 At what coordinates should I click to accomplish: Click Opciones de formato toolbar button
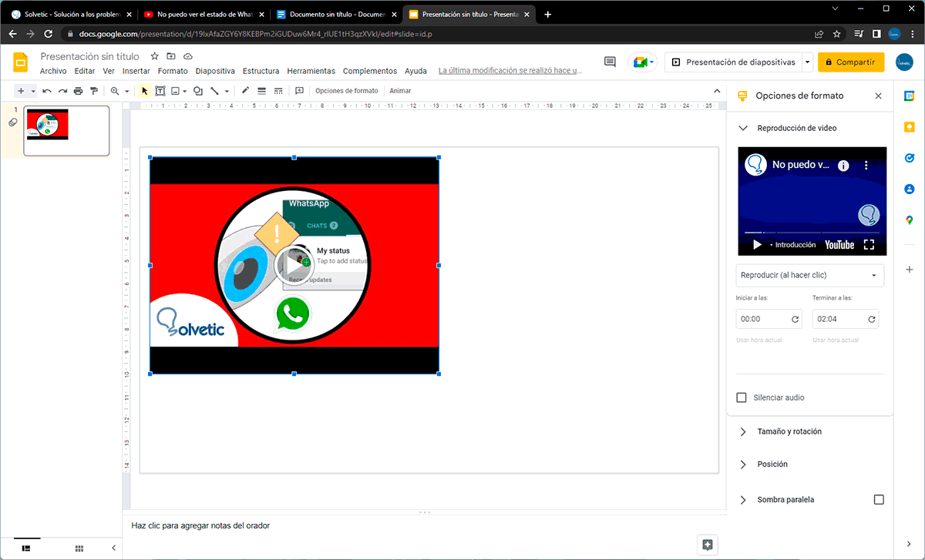click(347, 91)
